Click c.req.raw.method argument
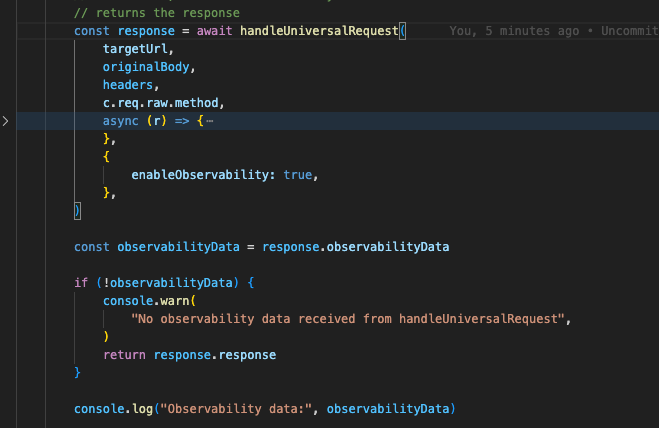659x428 pixels. click(161, 103)
